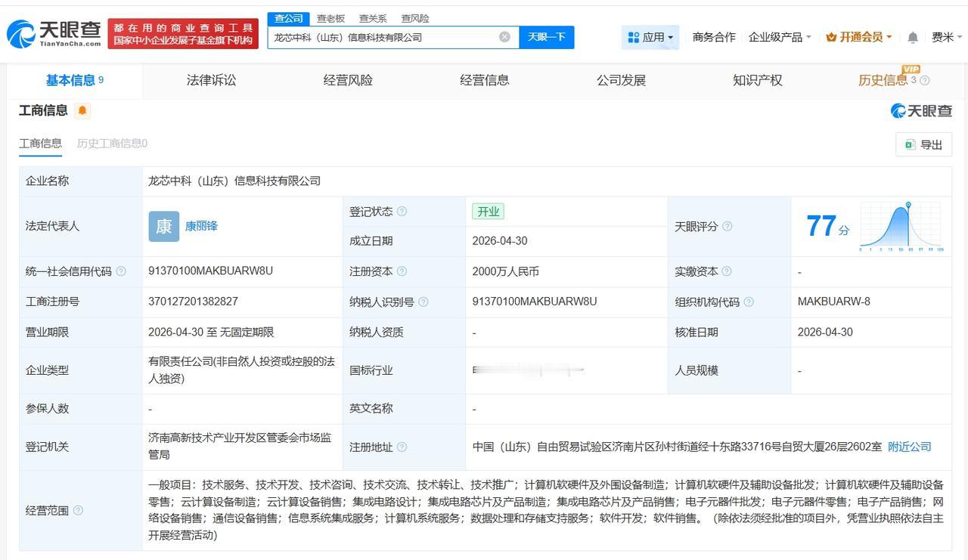The image size is (968, 560).
Task: Switch to the 基本信息 tab
Action: tap(74, 80)
